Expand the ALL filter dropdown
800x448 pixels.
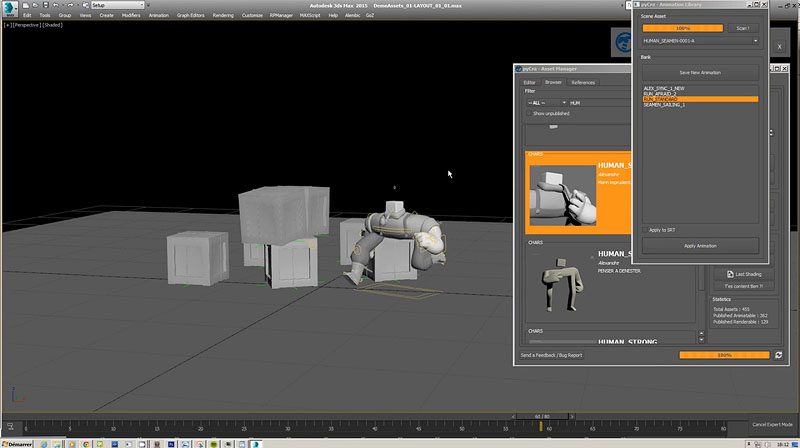[545, 102]
